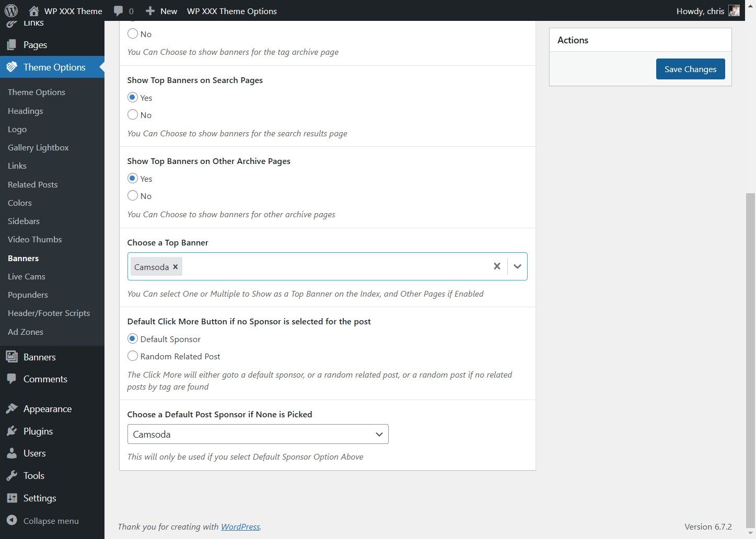Select No for Show Top Banners on Other Archives
The width and height of the screenshot is (756, 539).
pyautogui.click(x=133, y=195)
